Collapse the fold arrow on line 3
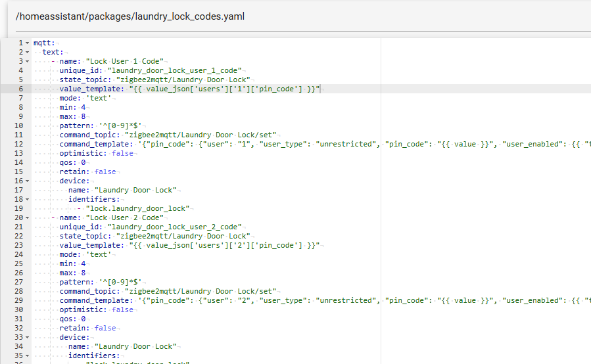Screen dimensions: 591x364 (27, 61)
